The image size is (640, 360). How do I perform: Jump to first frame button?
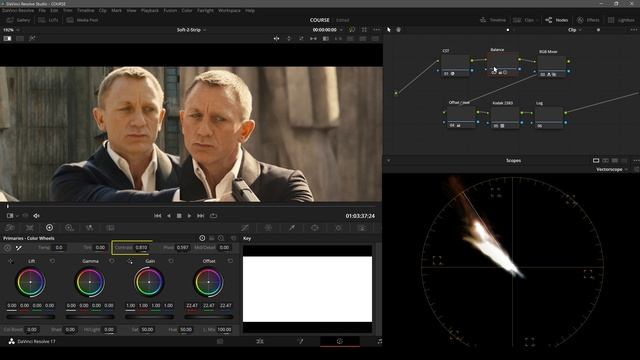[158, 216]
